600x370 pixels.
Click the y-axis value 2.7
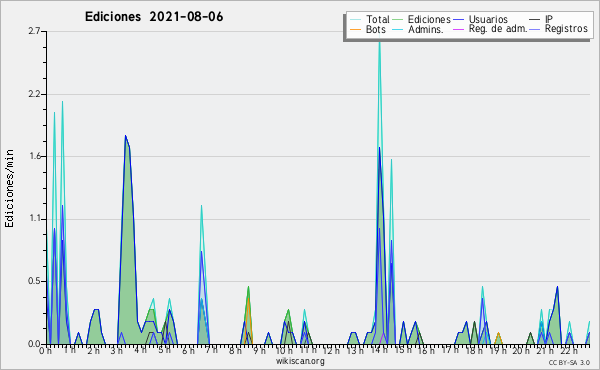34,31
